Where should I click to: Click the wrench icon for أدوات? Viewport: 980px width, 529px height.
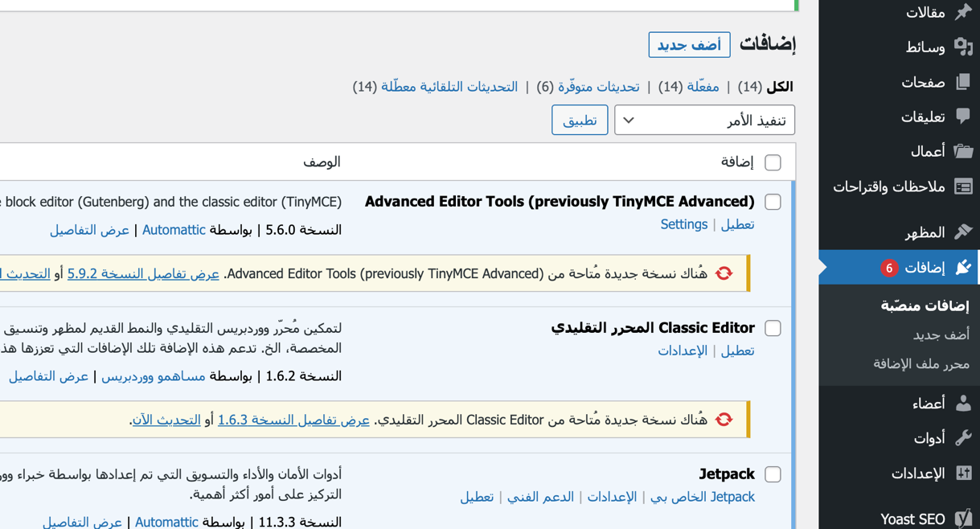pos(962,438)
